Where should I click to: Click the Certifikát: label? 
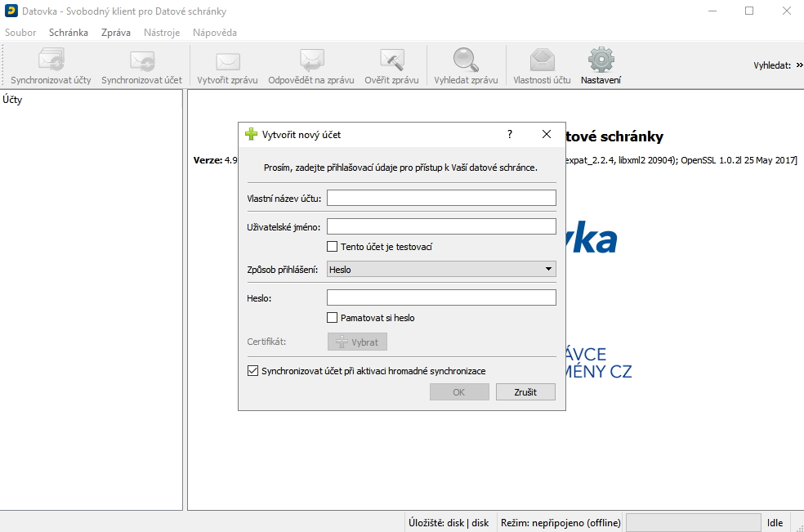click(266, 342)
